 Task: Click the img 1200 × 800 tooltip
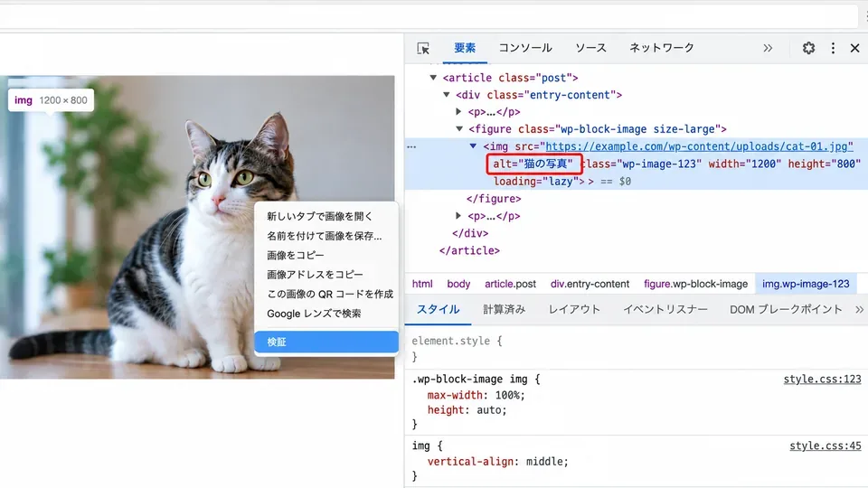[x=51, y=100]
